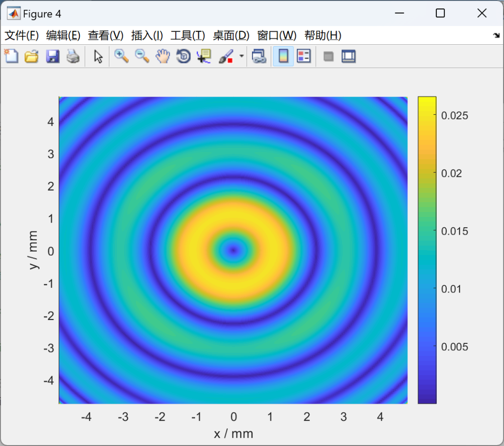The image size is (504, 446).
Task: Enable the Pan hand tool
Action: pyautogui.click(x=163, y=56)
